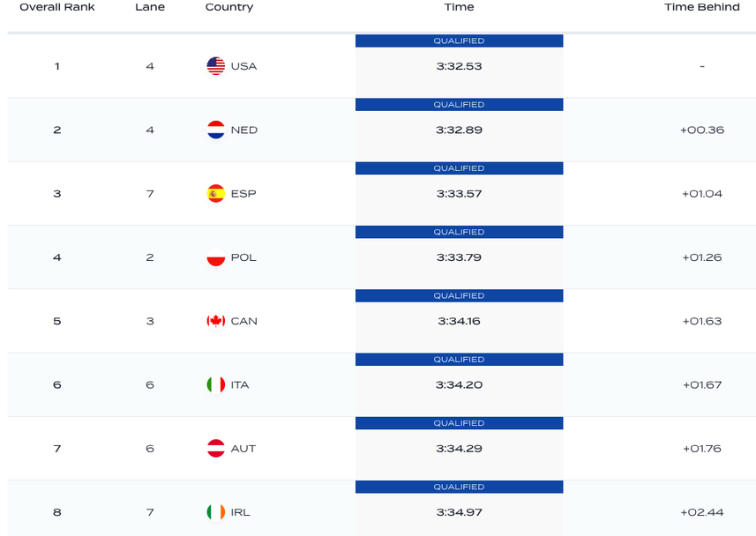Image resolution: width=756 pixels, height=536 pixels.
Task: Click the Austria flag icon
Action: 215,449
